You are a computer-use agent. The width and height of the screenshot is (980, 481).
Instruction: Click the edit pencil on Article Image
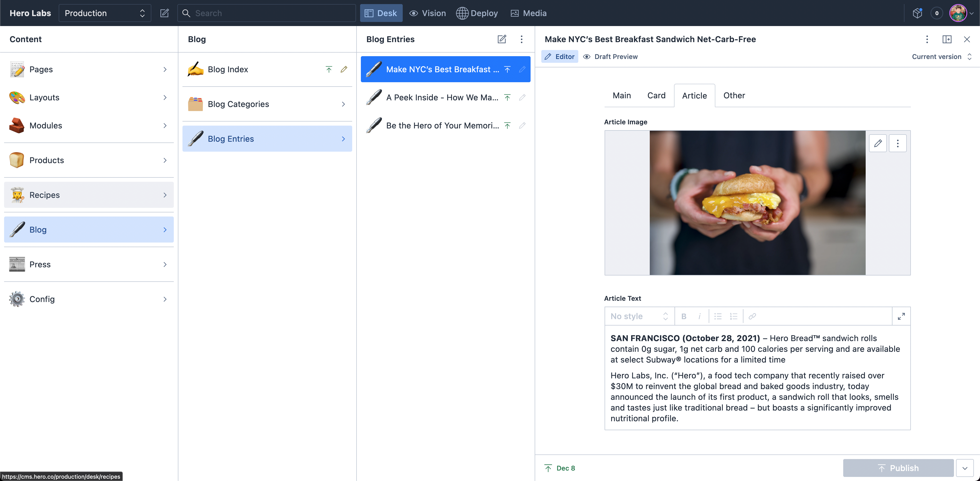(x=878, y=143)
